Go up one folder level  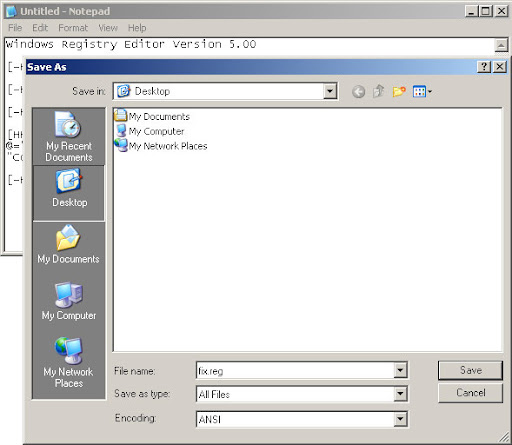tap(378, 91)
